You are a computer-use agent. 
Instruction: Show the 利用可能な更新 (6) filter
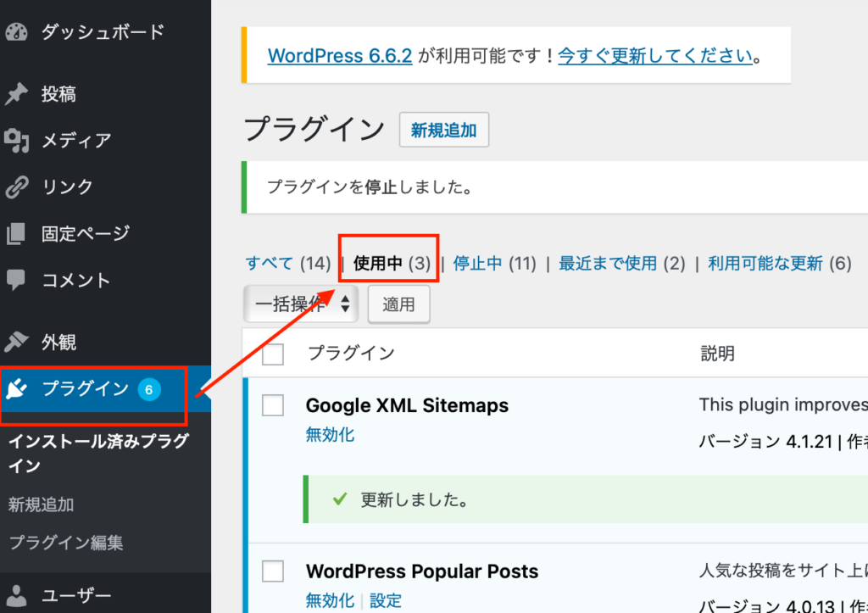[x=765, y=264]
